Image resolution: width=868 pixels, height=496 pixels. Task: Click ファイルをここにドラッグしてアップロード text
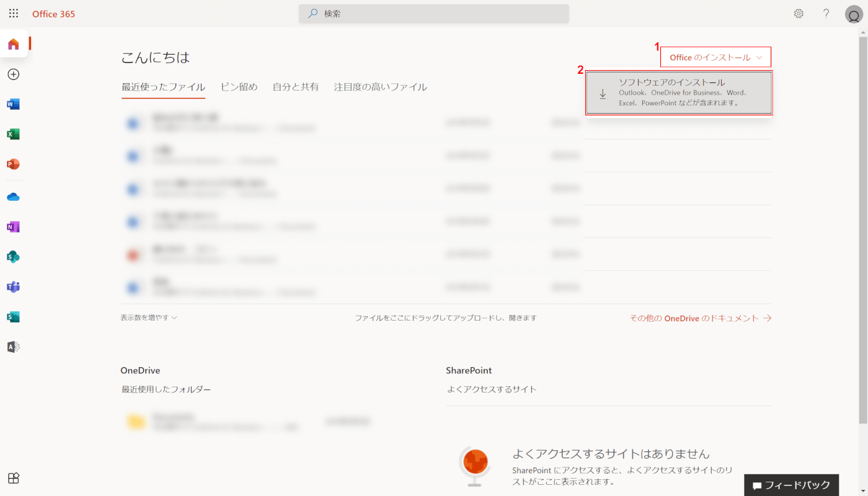(x=446, y=318)
